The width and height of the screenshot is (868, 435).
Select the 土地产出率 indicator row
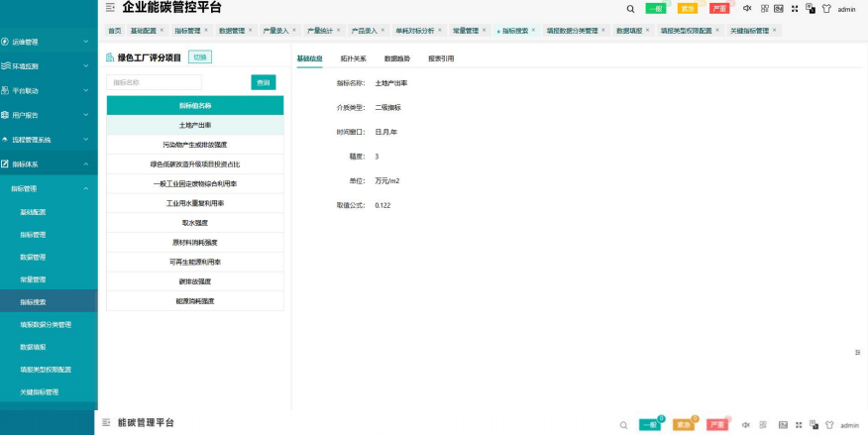195,125
